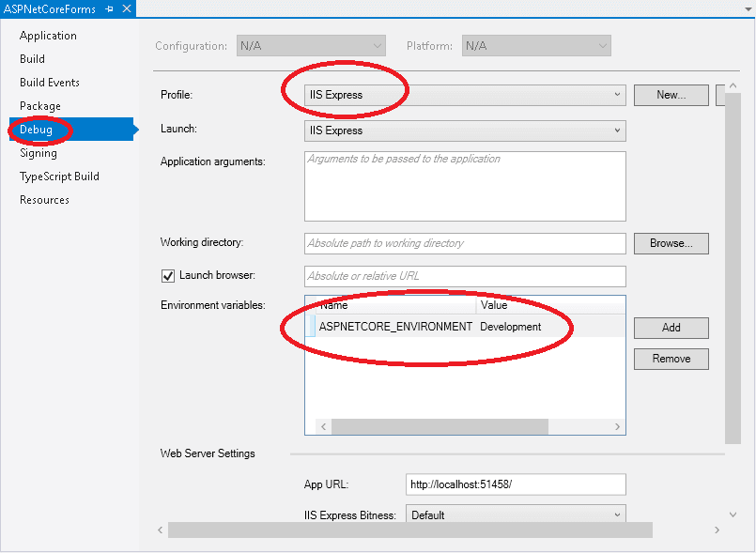Click Browse... for the working directory
This screenshot has height=553, width=756.
pos(671,243)
